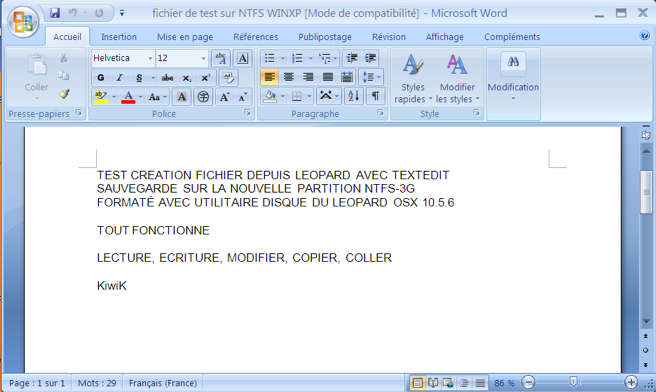Click the zoom slider handle

click(574, 382)
